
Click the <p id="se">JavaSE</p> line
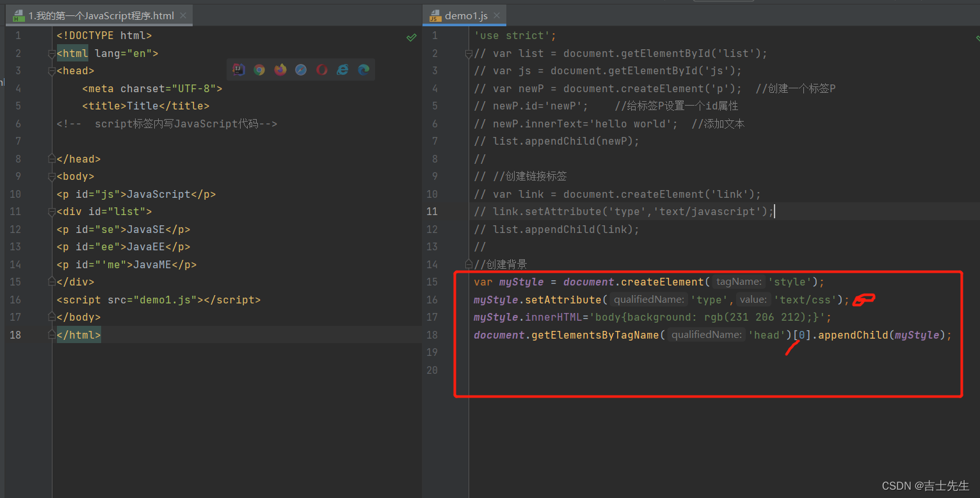124,230
